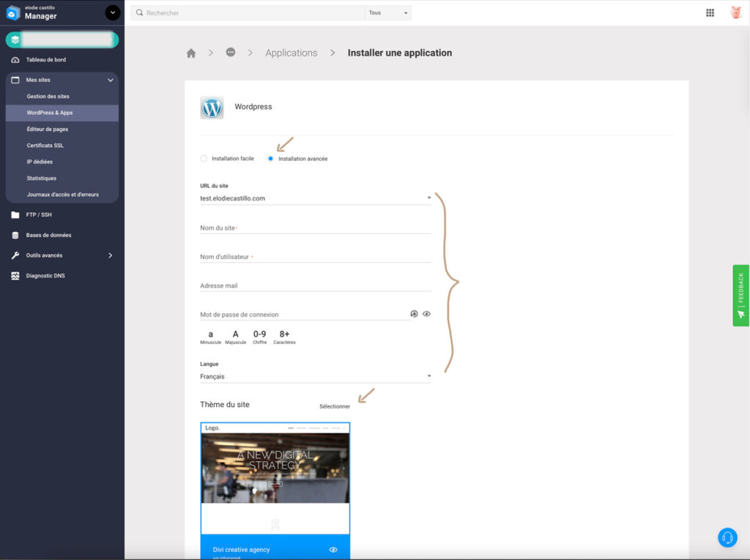Open URL du site dropdown
Image resolution: width=750 pixels, height=560 pixels.
316,198
